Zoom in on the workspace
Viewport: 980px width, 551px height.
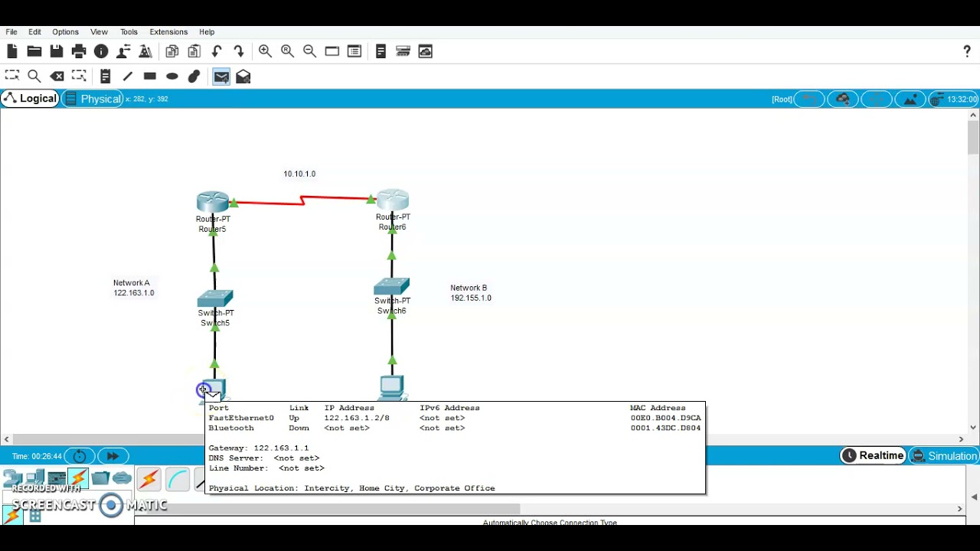click(x=265, y=51)
